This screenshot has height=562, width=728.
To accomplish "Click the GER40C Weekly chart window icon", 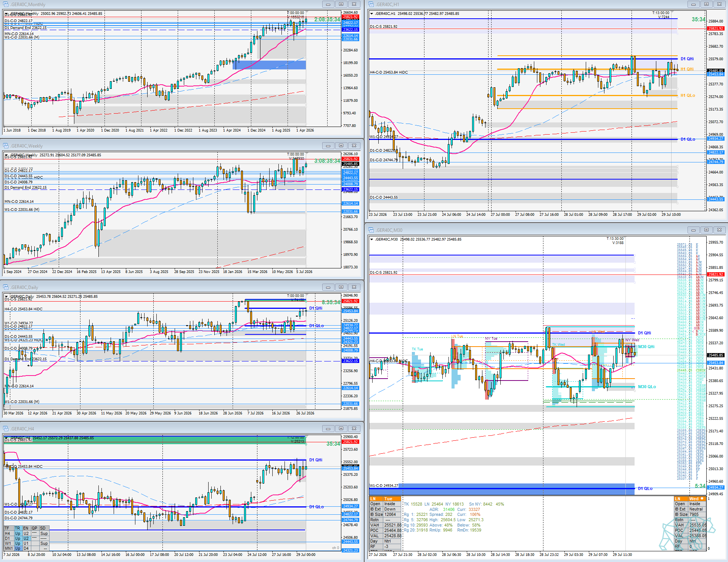I will tap(6, 146).
